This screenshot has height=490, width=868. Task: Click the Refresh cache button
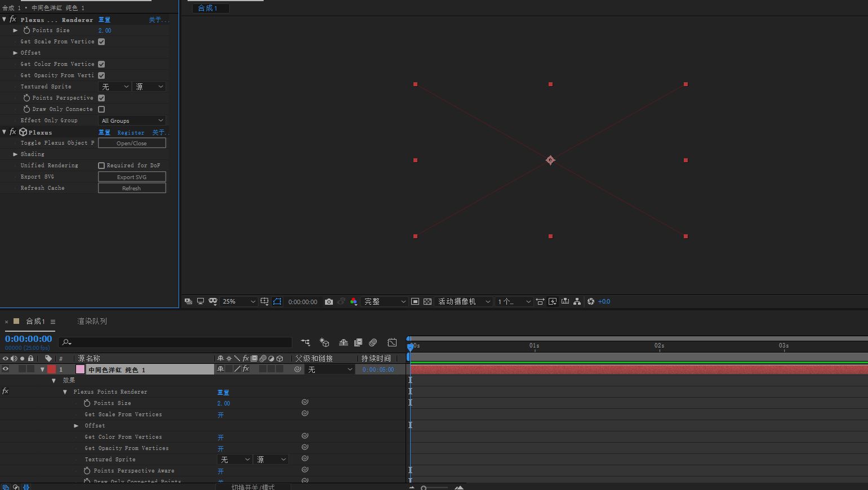coord(132,188)
